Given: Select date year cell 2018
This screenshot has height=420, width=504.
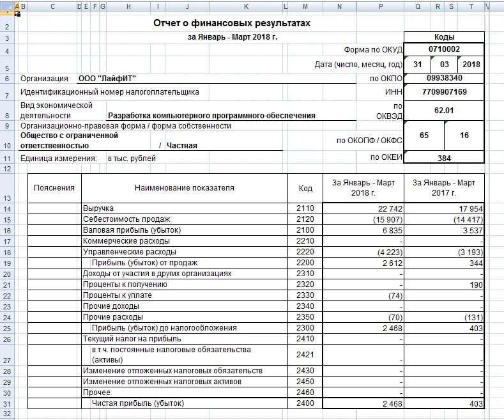Looking at the screenshot, I should [471, 65].
